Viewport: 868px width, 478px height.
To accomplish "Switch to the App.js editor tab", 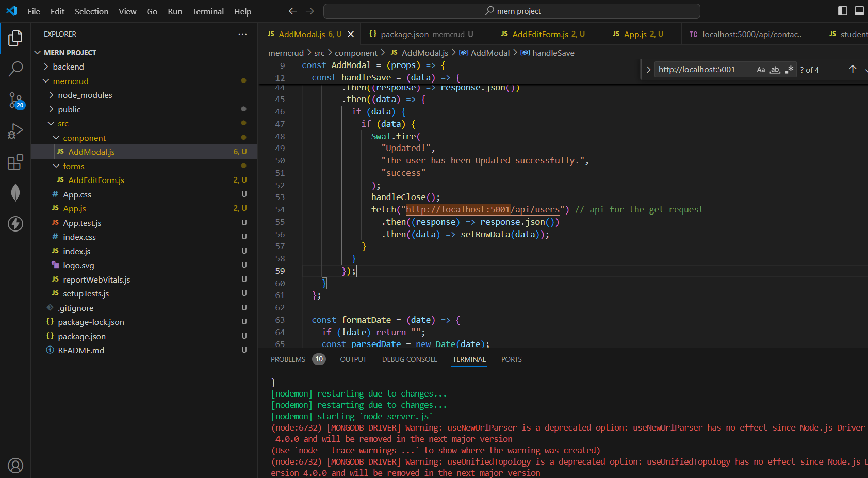I will (642, 34).
